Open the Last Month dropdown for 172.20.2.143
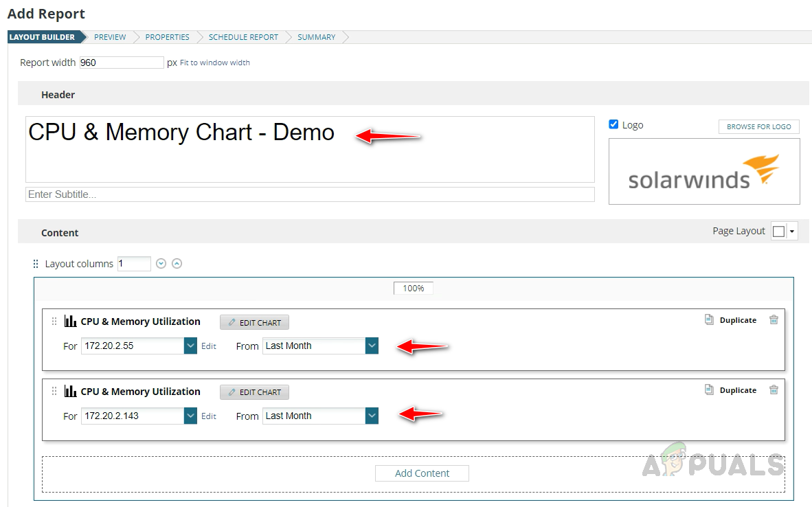 (372, 416)
